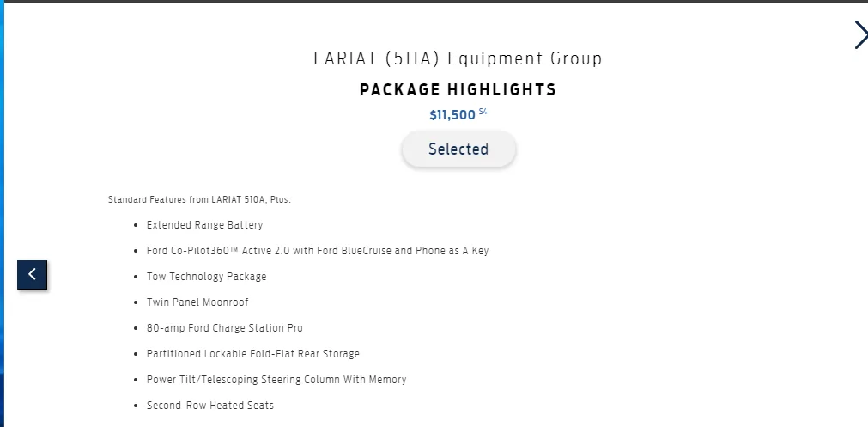Select the Second-Row Heated Seats item
868x427 pixels.
click(x=209, y=406)
